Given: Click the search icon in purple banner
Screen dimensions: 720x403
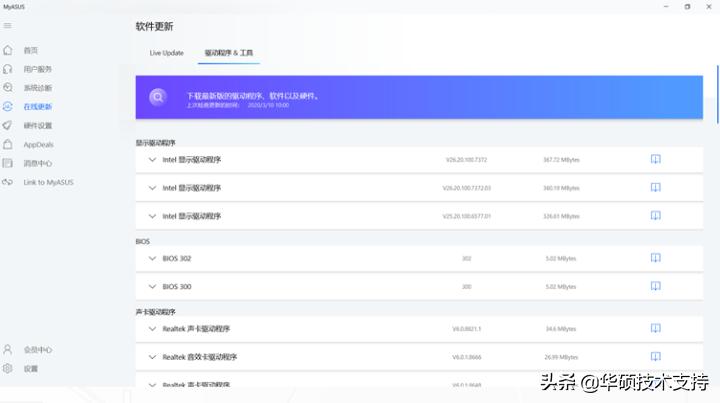Looking at the screenshot, I should click(158, 97).
